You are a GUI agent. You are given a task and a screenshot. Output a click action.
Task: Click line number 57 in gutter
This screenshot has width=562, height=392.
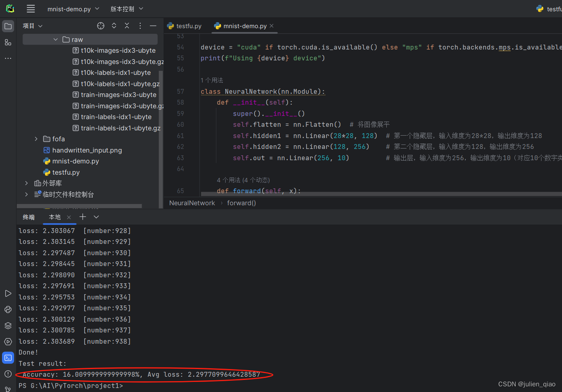[180, 91]
